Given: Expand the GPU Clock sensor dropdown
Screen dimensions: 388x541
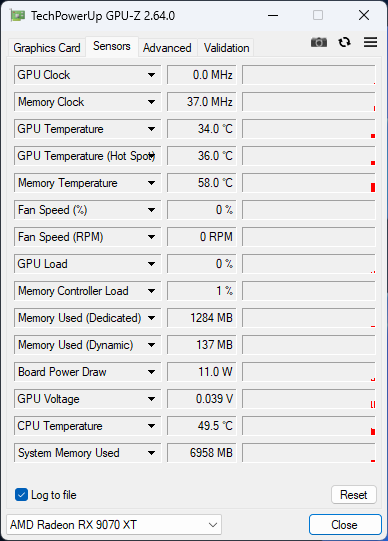Looking at the screenshot, I should 151,75.
